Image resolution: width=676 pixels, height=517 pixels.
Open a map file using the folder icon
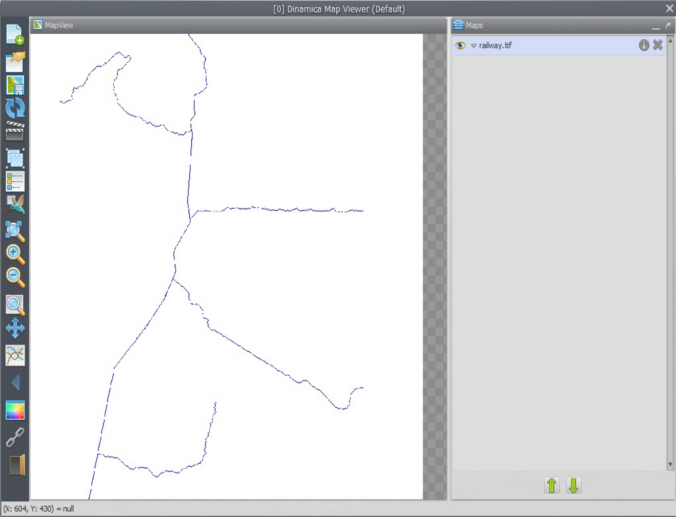pyautogui.click(x=15, y=61)
